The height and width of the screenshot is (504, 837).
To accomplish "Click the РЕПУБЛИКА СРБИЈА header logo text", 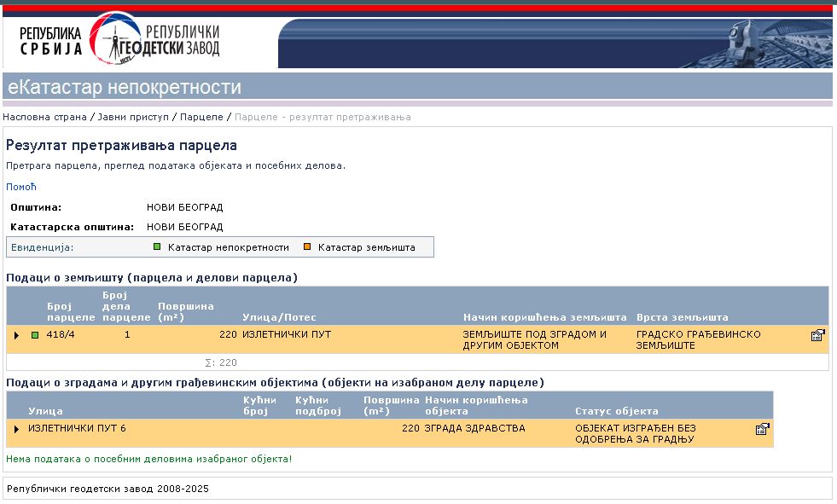I will click(x=51, y=40).
